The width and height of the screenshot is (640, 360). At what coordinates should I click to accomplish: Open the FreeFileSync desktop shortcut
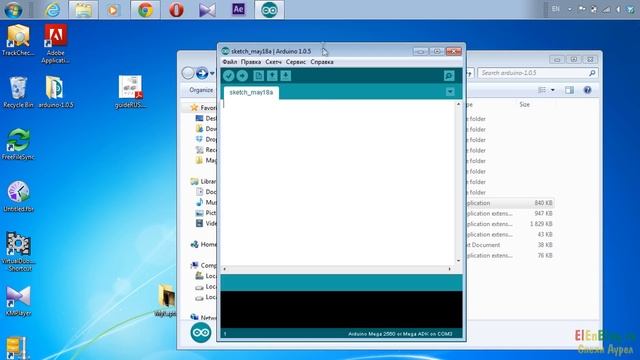click(18, 144)
